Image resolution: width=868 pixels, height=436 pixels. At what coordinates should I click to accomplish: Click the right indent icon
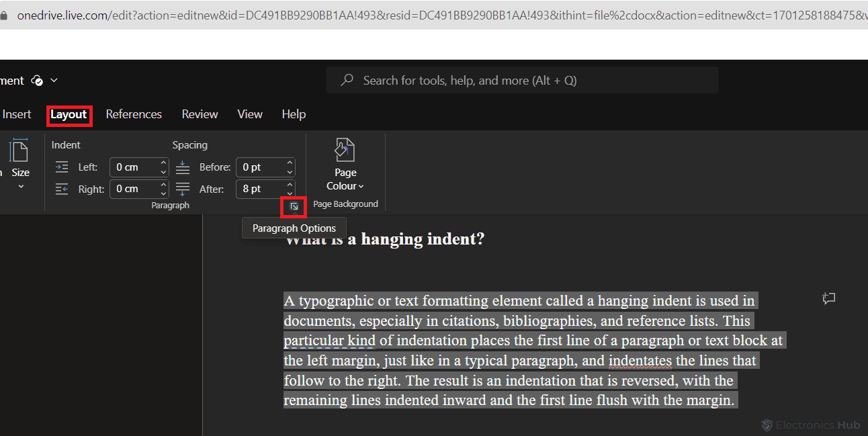pyautogui.click(x=62, y=189)
